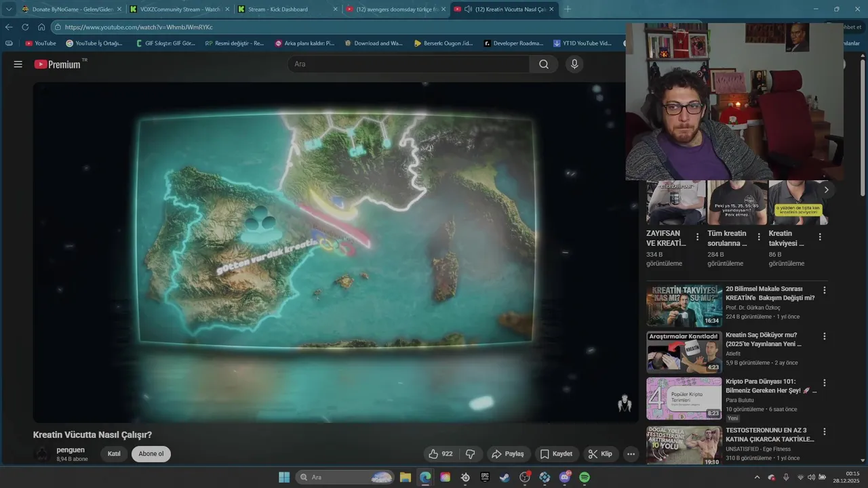Open 20 Bilimsel Makale Sonrası video thumbnail
This screenshot has height=488, width=868.
(684, 306)
